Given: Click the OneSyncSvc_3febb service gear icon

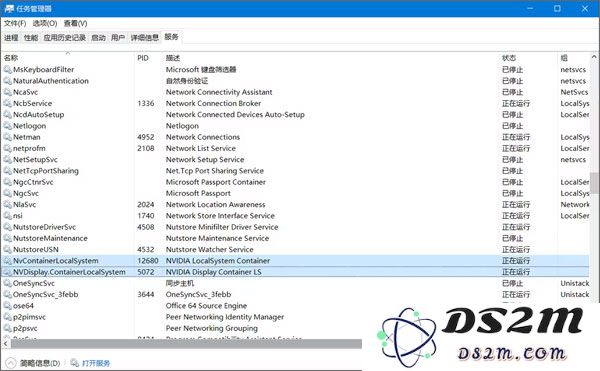Looking at the screenshot, I should (x=7, y=295).
